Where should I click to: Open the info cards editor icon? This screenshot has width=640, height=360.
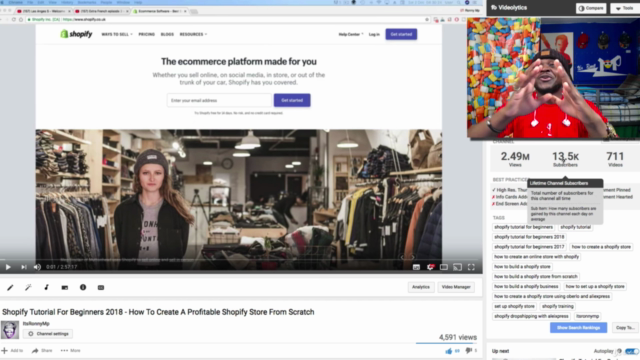tap(83, 287)
